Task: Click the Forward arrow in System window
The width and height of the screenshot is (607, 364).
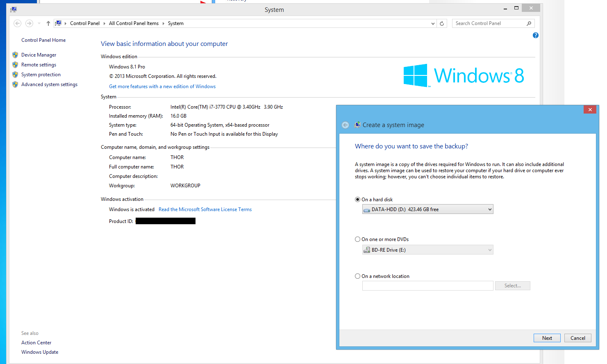Action: click(x=29, y=23)
